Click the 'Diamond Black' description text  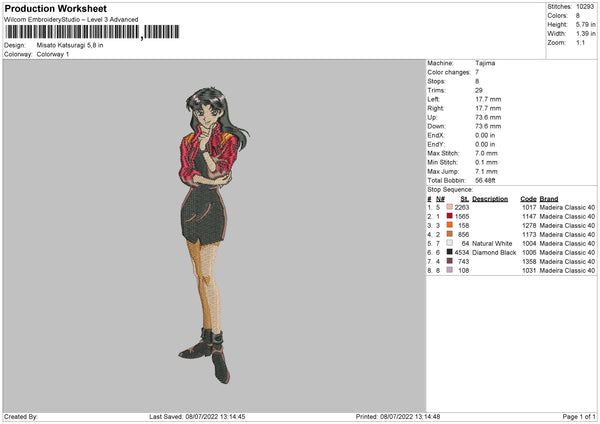point(494,253)
